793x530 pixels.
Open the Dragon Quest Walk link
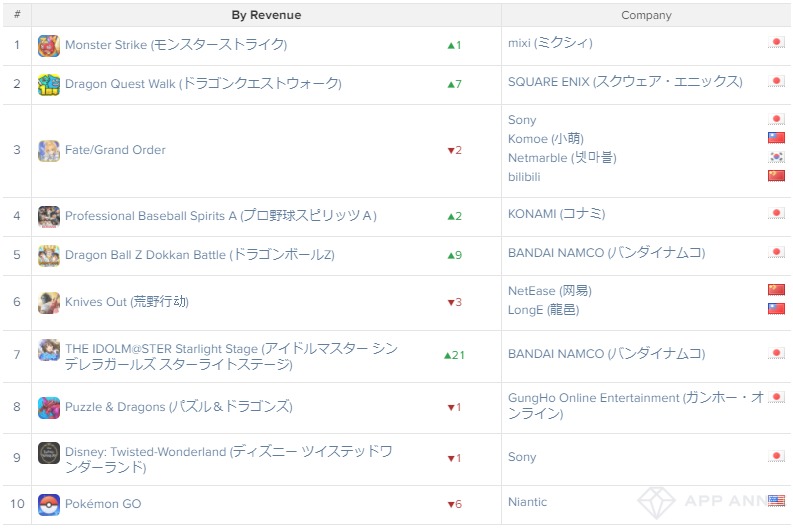(x=203, y=84)
